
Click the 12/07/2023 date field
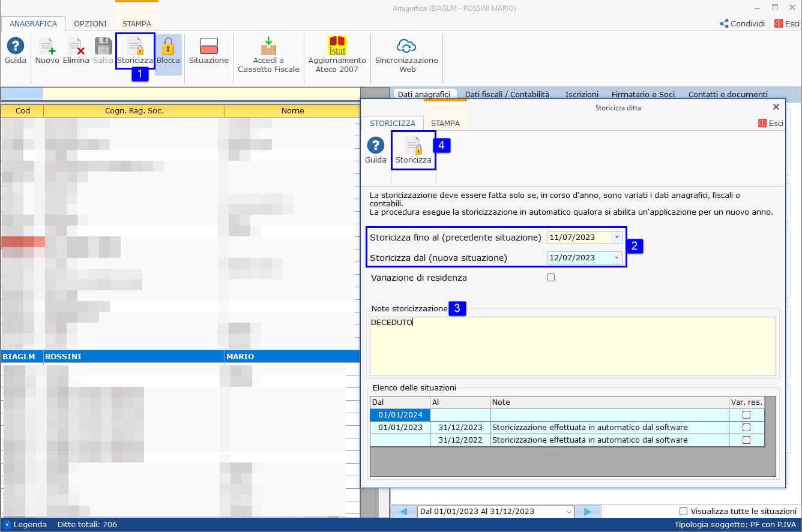tap(579, 258)
